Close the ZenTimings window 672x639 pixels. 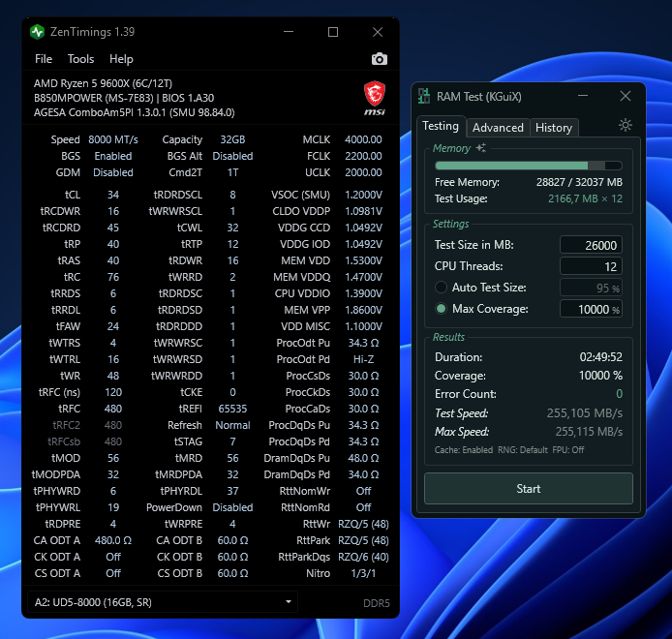(378, 32)
